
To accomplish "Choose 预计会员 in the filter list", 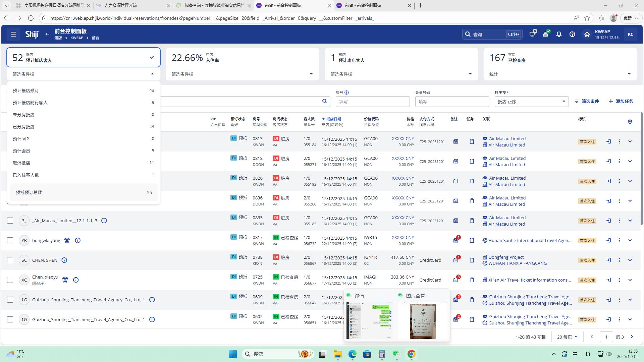I will 21,151.
